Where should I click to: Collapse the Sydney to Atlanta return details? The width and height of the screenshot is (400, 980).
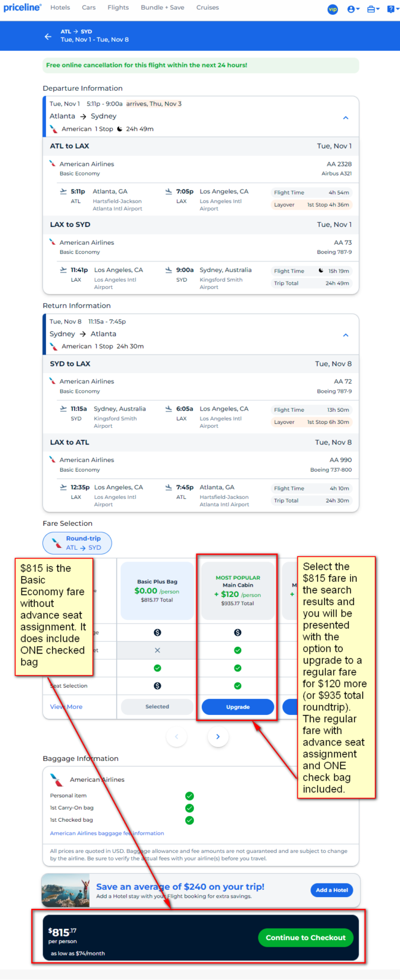tap(346, 335)
